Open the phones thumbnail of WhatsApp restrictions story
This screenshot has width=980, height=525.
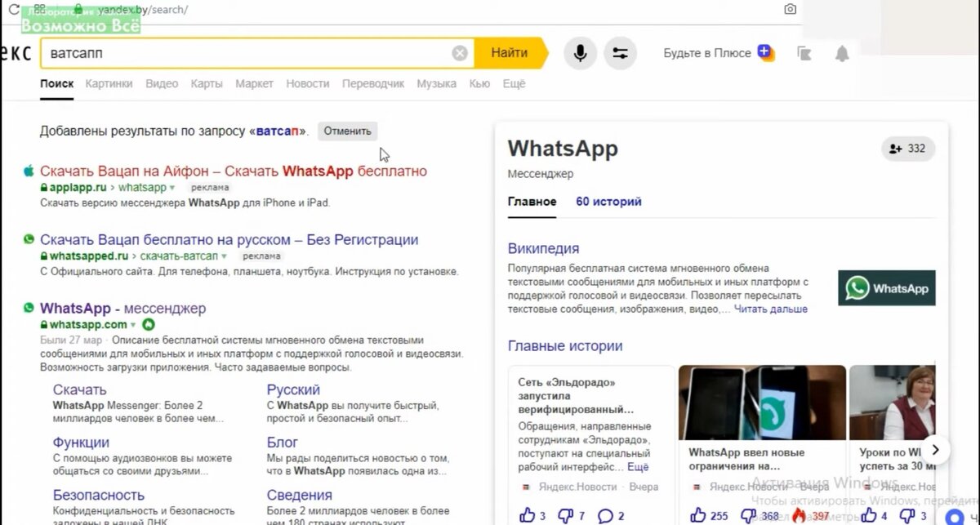[x=762, y=403]
